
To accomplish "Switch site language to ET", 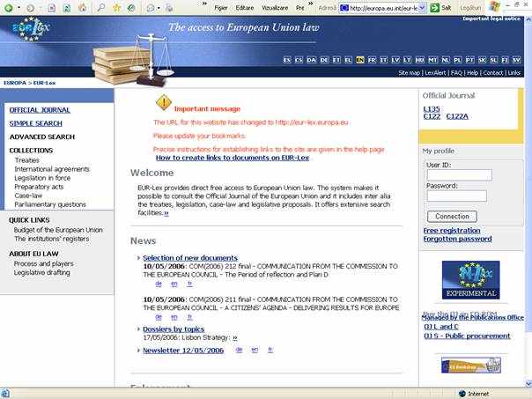I will point(336,60).
